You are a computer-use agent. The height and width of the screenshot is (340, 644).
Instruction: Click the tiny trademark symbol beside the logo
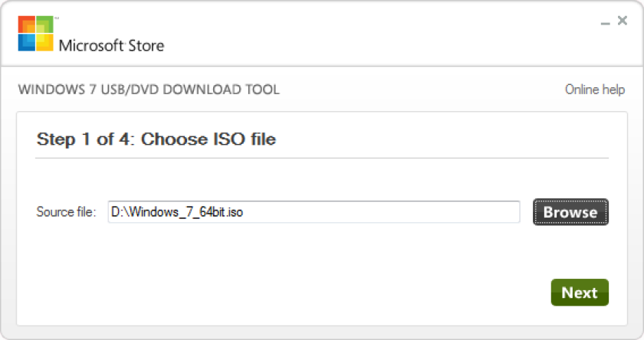(57, 18)
